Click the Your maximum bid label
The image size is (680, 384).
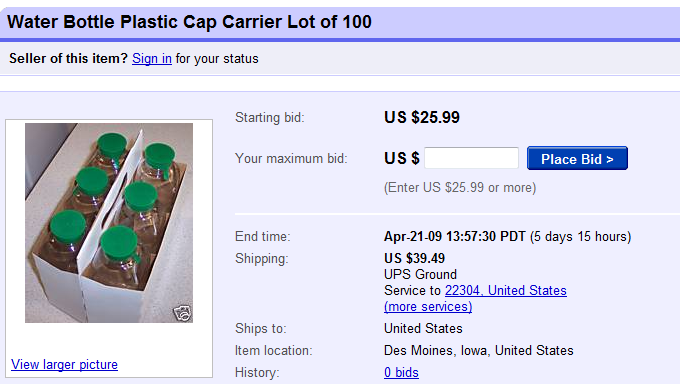(x=291, y=158)
